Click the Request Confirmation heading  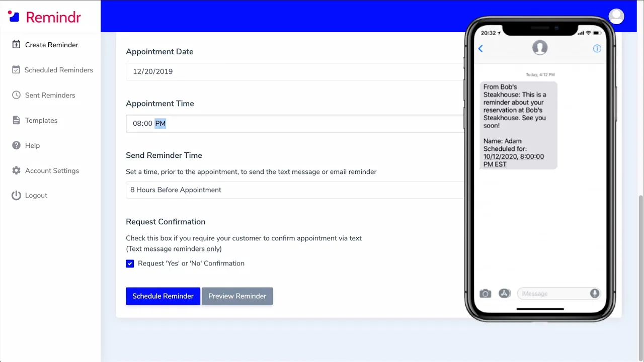[x=166, y=222]
